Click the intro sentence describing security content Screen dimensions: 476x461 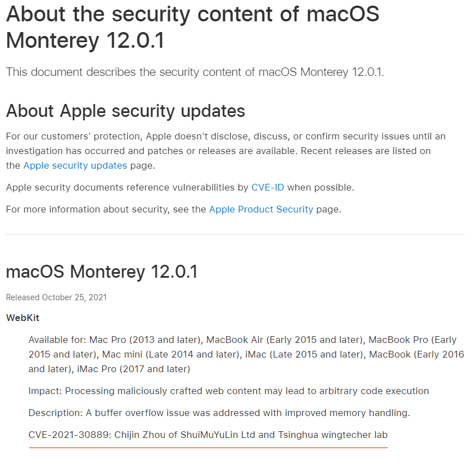pyautogui.click(x=195, y=72)
